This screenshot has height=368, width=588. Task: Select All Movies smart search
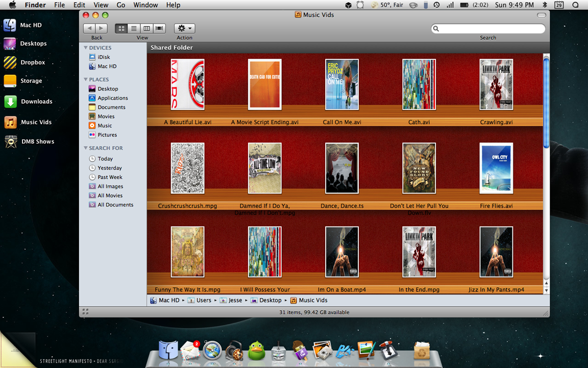click(106, 196)
